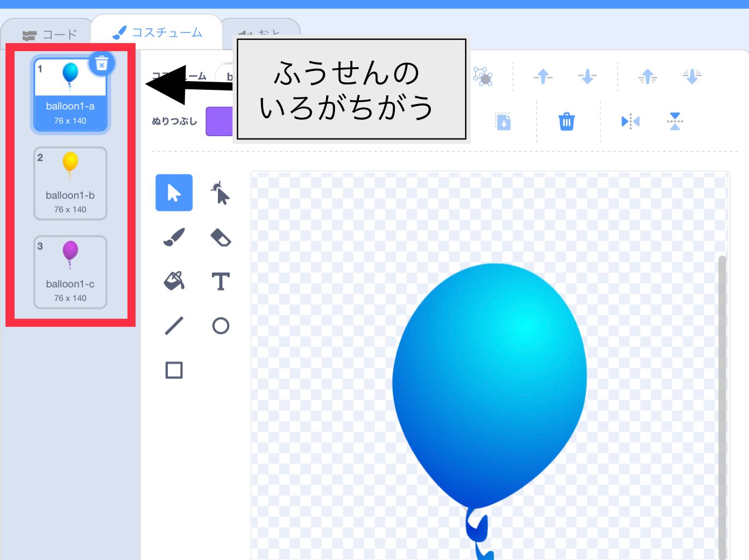
Task: Select the Line tool
Action: pos(173,326)
